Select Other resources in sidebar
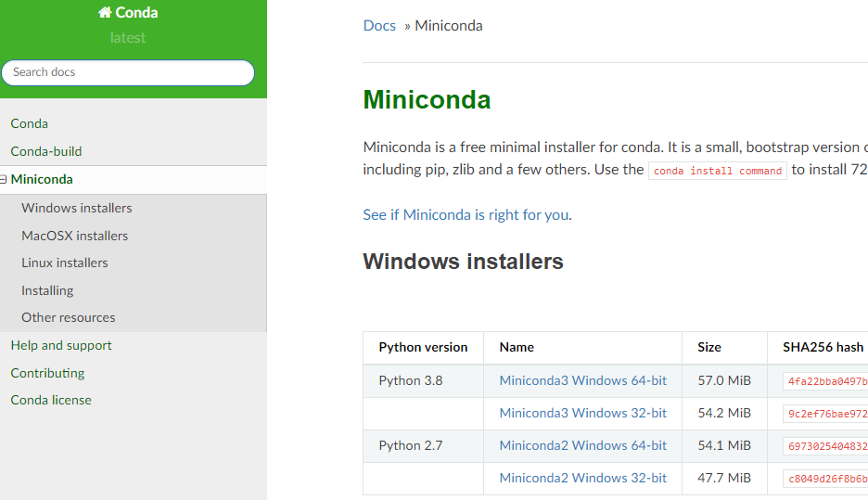 (x=69, y=317)
